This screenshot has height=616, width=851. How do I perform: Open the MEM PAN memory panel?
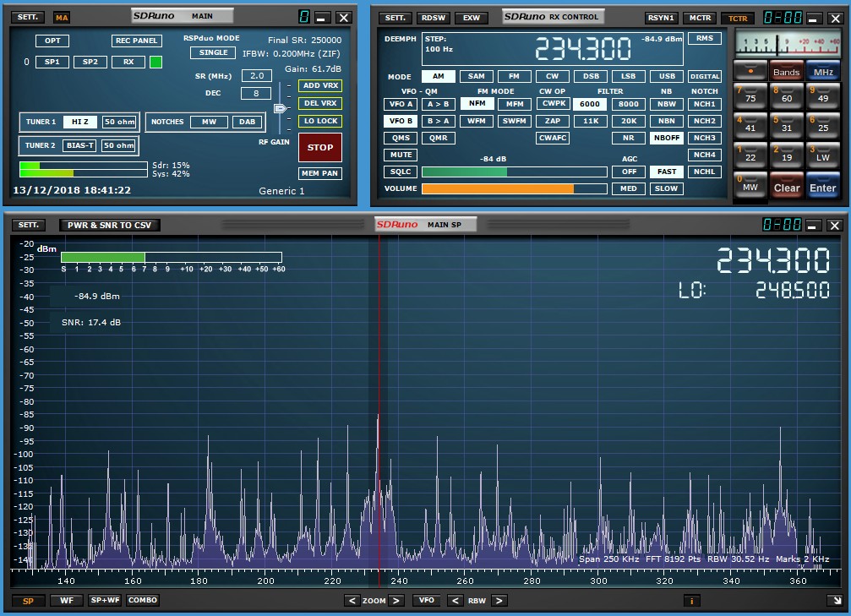point(320,173)
